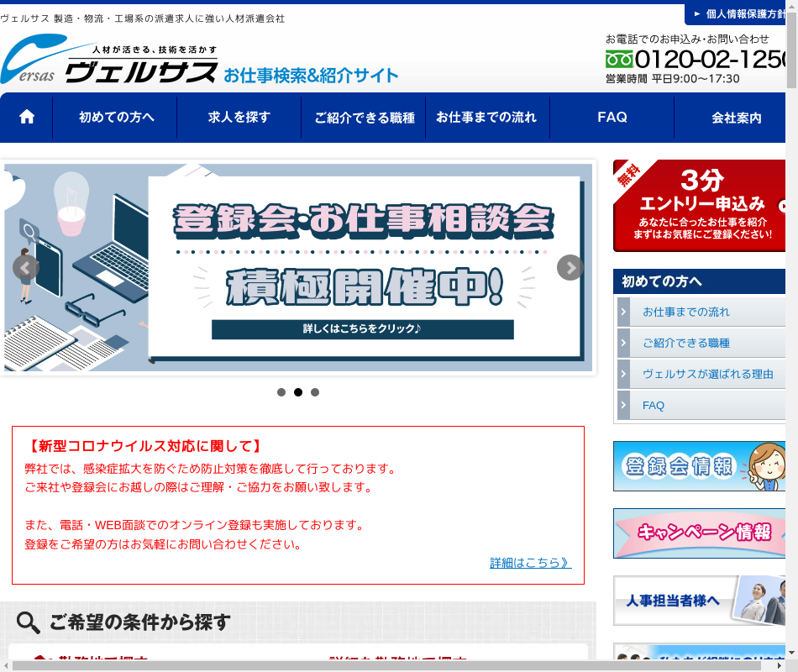The height and width of the screenshot is (672, 798).
Task: Select the third carousel dot indicator
Action: coord(315,392)
